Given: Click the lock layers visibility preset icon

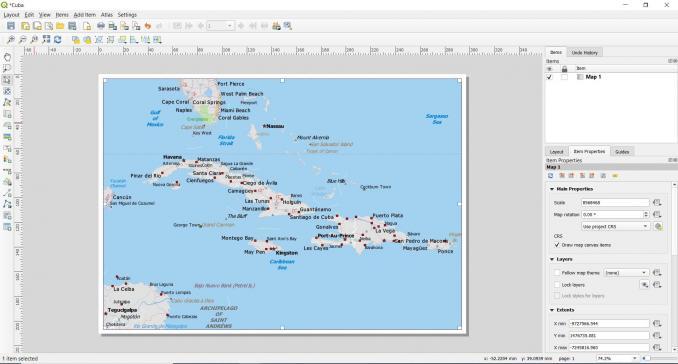Looking at the screenshot, I should click(x=645, y=284).
